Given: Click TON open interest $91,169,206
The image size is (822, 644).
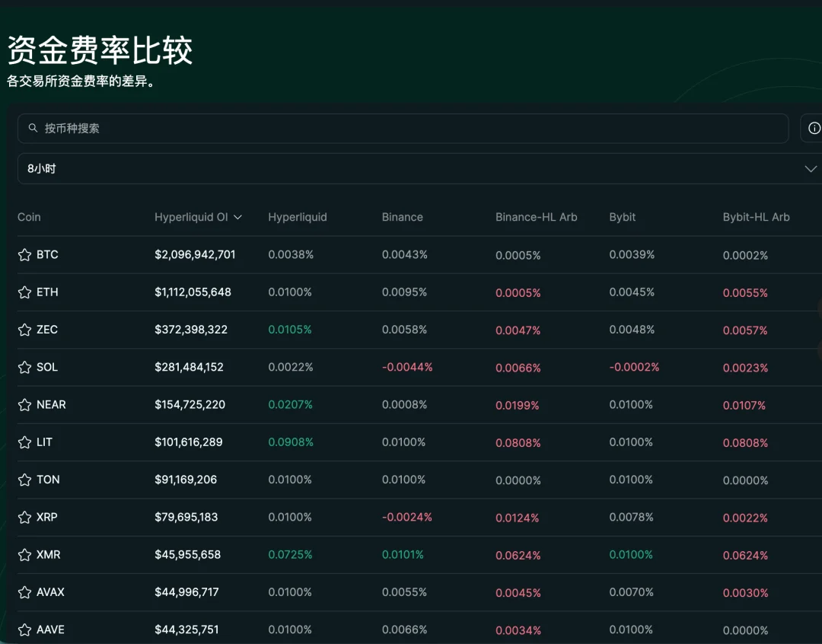Looking at the screenshot, I should point(186,480).
